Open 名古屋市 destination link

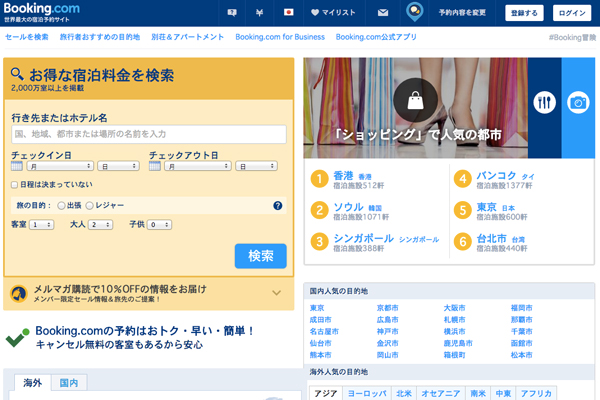click(x=324, y=331)
